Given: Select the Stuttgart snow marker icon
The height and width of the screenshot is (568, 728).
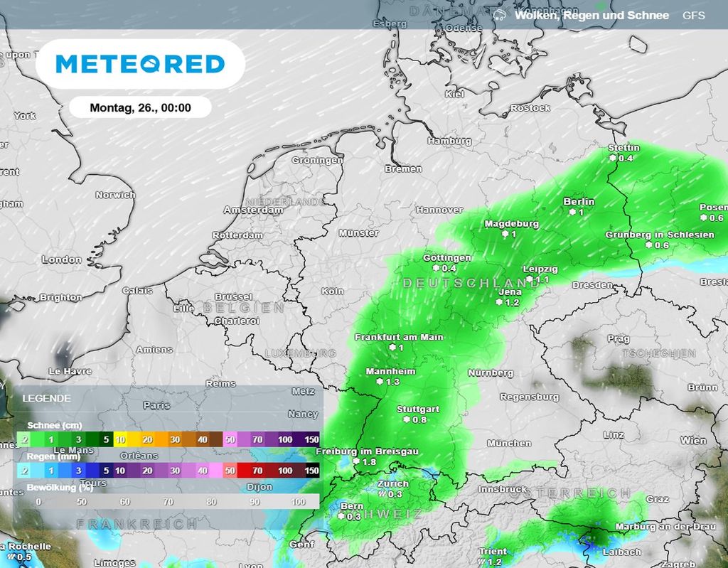Looking at the screenshot, I should [407, 419].
